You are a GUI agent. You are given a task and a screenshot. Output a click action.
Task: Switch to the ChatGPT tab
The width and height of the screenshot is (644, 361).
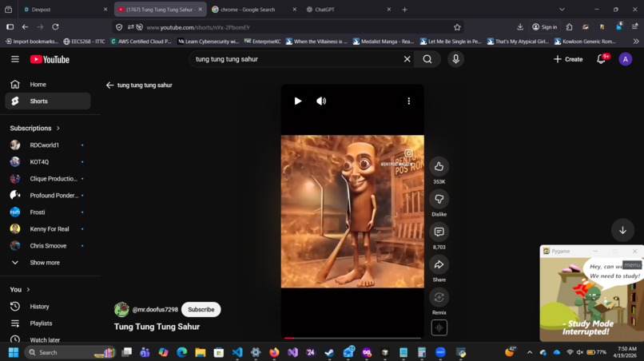coord(348,10)
